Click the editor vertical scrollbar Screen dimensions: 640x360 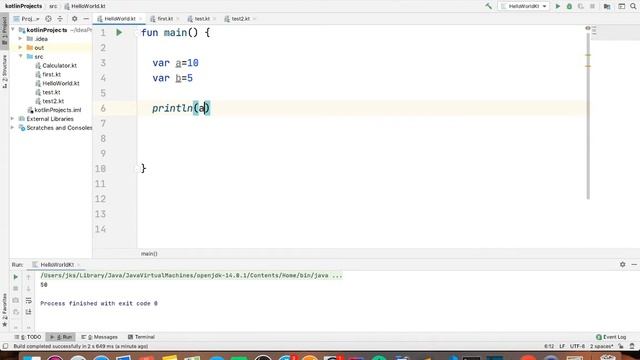click(588, 116)
